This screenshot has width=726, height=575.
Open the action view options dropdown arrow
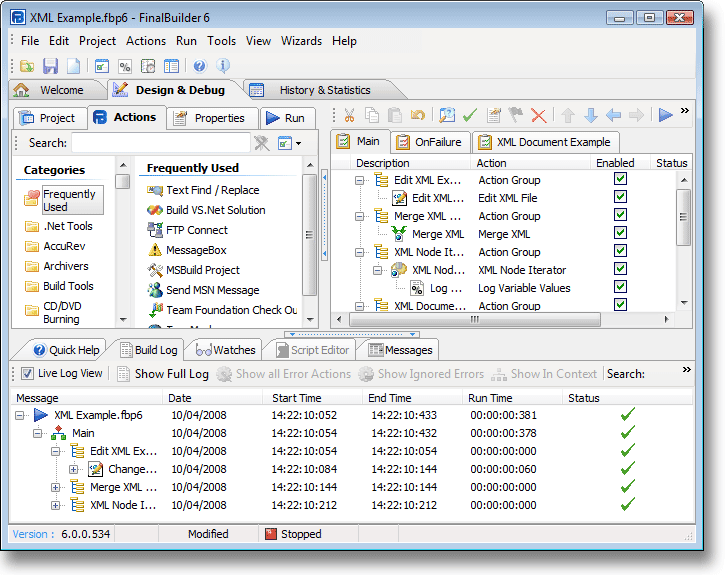tap(299, 144)
